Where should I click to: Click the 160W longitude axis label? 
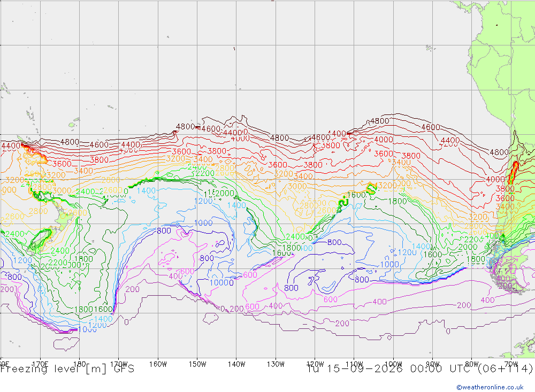tap(158, 364)
